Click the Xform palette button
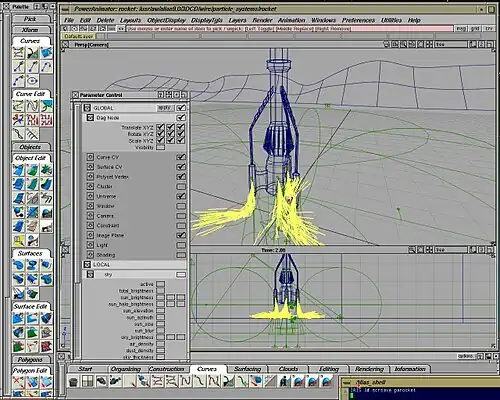The image size is (500, 400). [30, 30]
